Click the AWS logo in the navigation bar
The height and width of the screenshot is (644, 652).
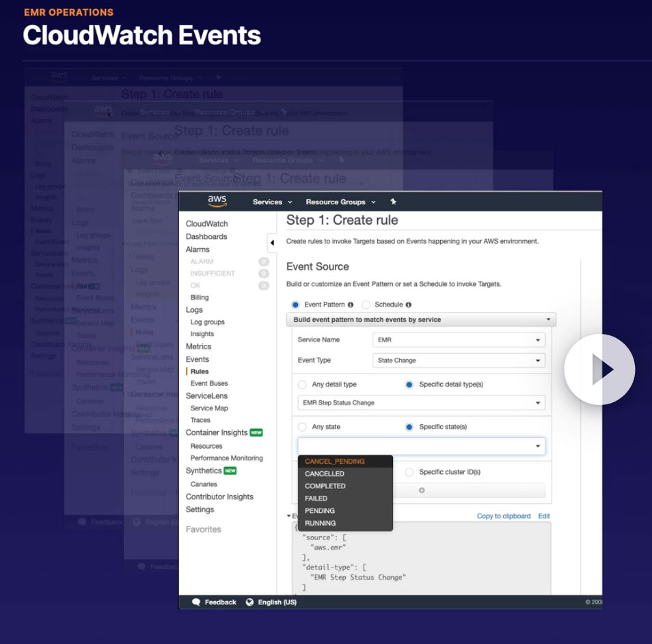point(217,201)
